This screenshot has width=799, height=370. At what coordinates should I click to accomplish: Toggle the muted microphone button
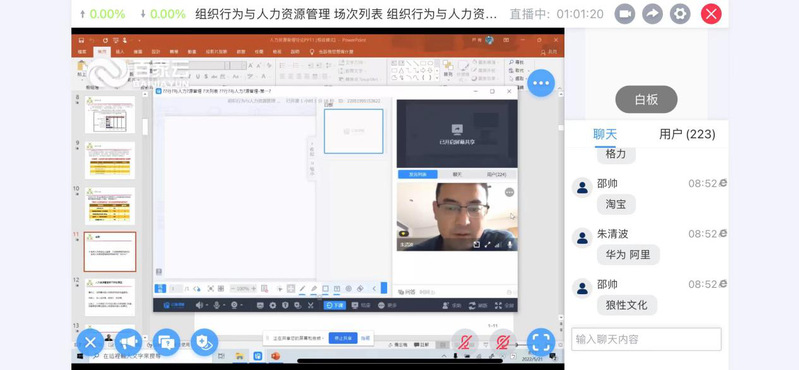[465, 342]
